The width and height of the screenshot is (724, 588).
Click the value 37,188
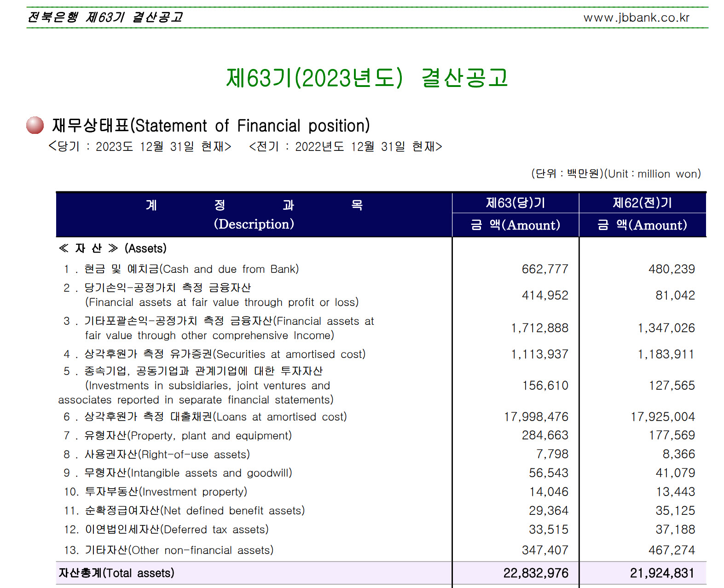pyautogui.click(x=675, y=530)
